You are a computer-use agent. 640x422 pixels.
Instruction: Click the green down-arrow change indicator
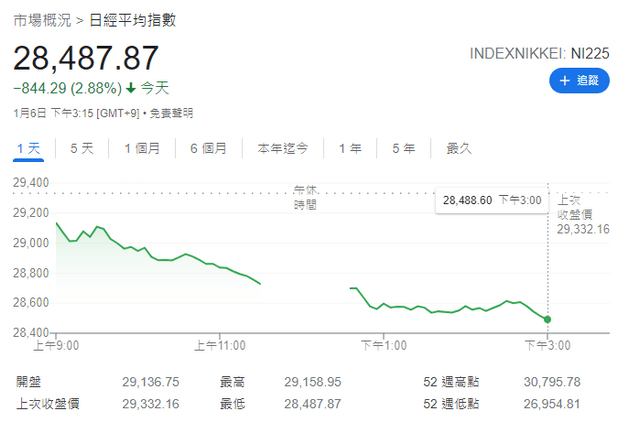coord(130,88)
